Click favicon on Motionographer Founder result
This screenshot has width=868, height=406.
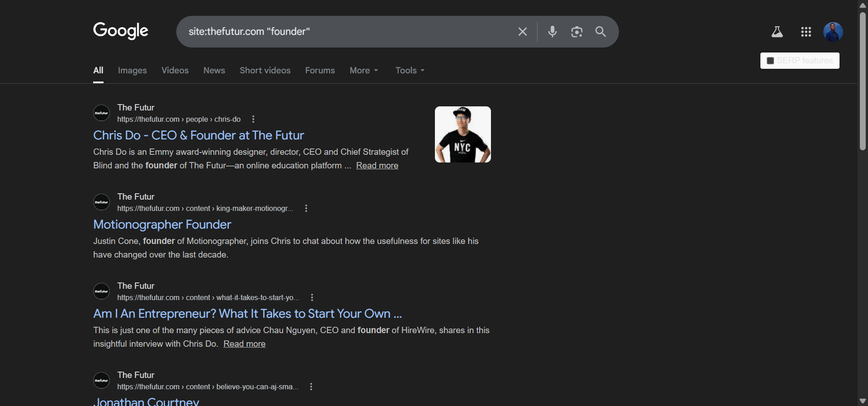[x=101, y=202]
